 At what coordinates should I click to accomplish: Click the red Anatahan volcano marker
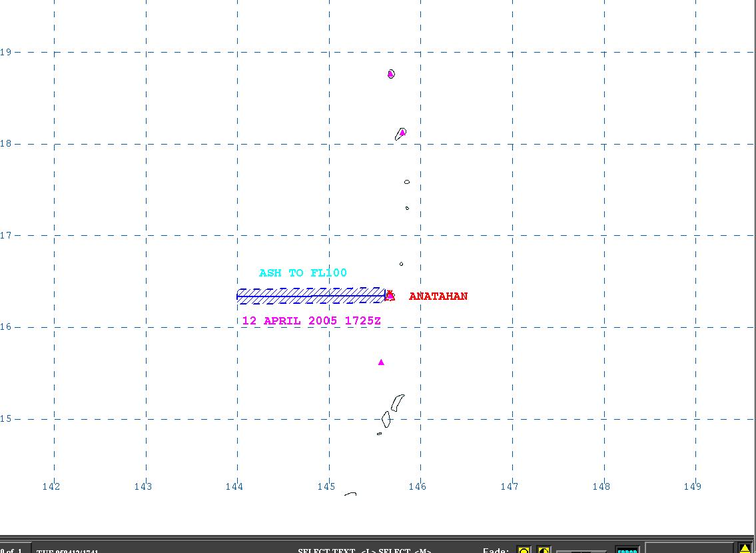point(390,296)
